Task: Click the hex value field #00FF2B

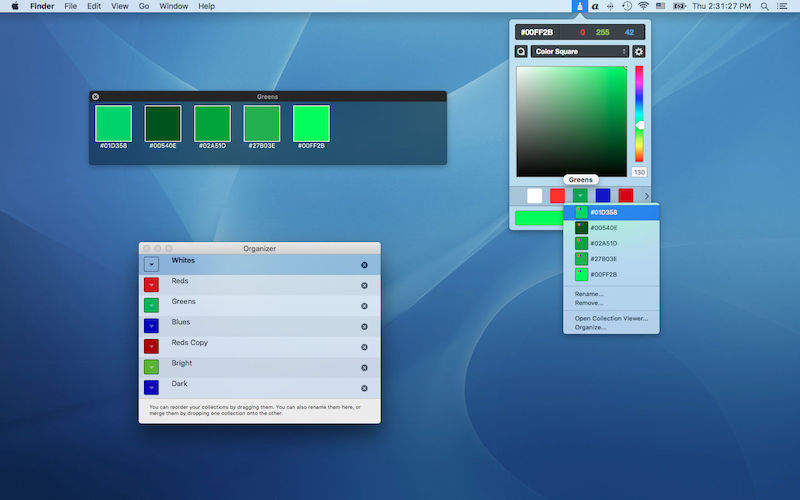Action: tap(537, 32)
